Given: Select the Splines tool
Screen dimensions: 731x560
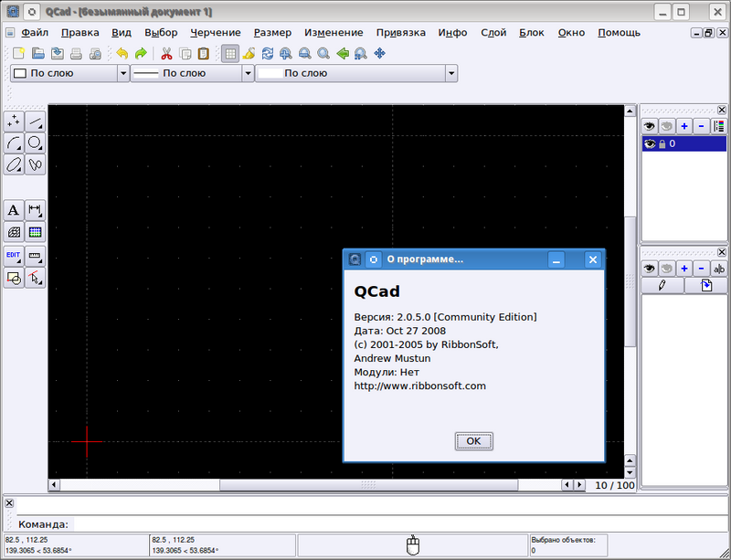Looking at the screenshot, I should pyautogui.click(x=35, y=164).
